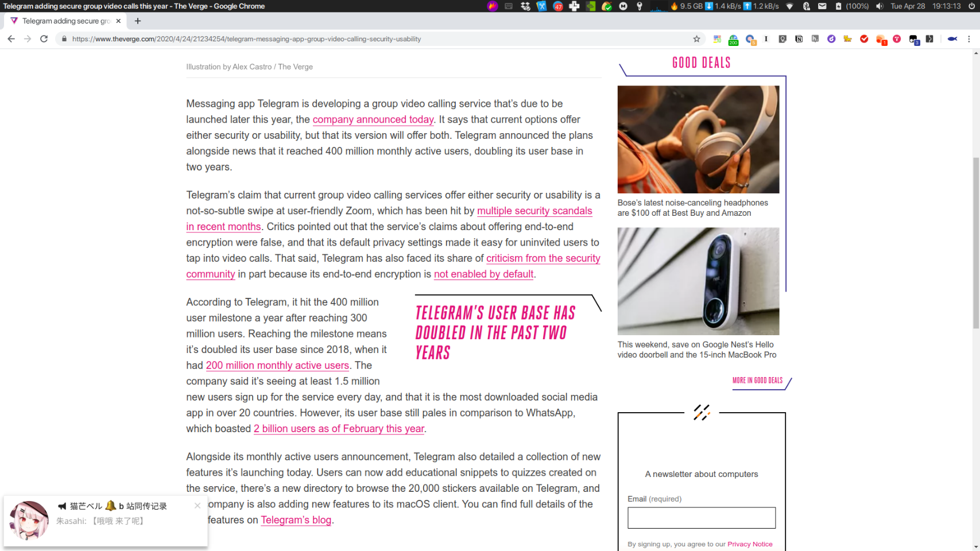Click the clock showing 19:13:13

pyautogui.click(x=946, y=6)
